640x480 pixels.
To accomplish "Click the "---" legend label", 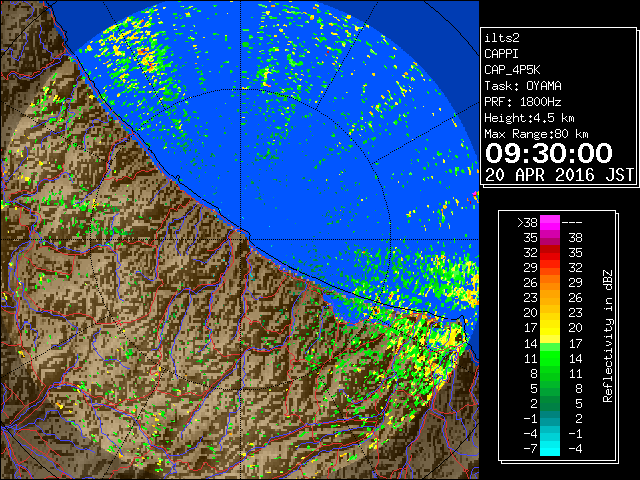I will tap(572, 223).
